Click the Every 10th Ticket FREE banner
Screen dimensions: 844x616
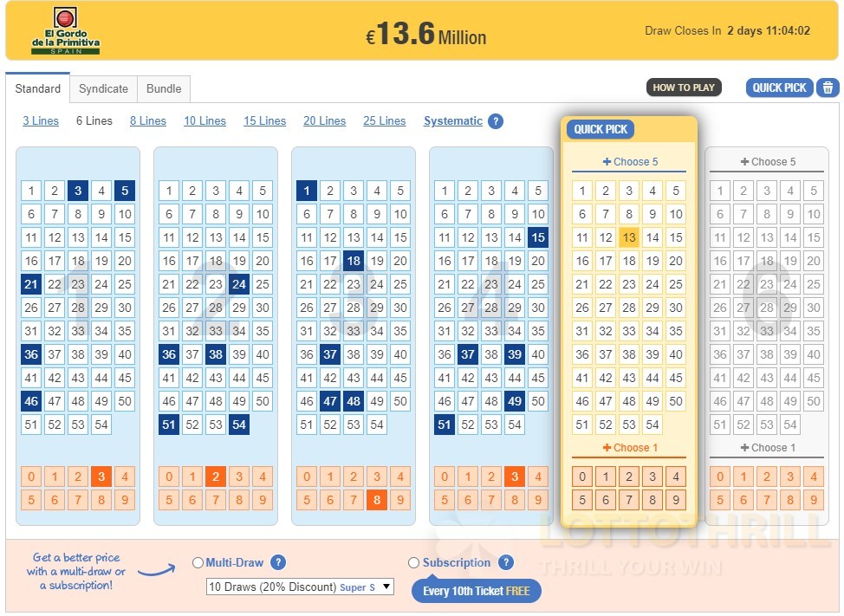point(477,591)
